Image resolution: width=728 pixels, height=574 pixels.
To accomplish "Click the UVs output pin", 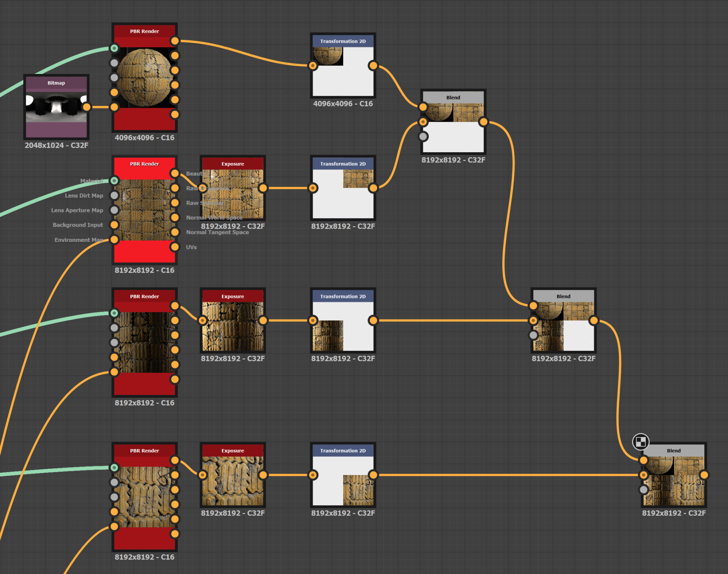I will click(x=175, y=247).
